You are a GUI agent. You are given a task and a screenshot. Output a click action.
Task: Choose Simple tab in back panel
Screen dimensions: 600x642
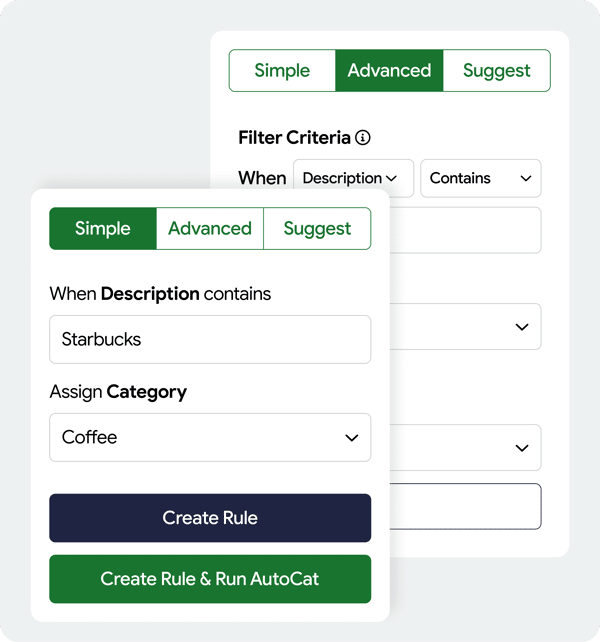click(x=282, y=70)
